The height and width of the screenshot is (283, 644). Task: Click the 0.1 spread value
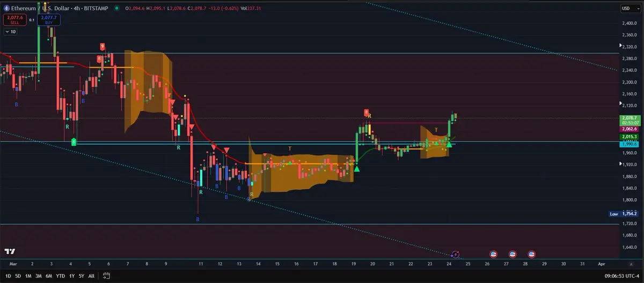[x=32, y=20]
